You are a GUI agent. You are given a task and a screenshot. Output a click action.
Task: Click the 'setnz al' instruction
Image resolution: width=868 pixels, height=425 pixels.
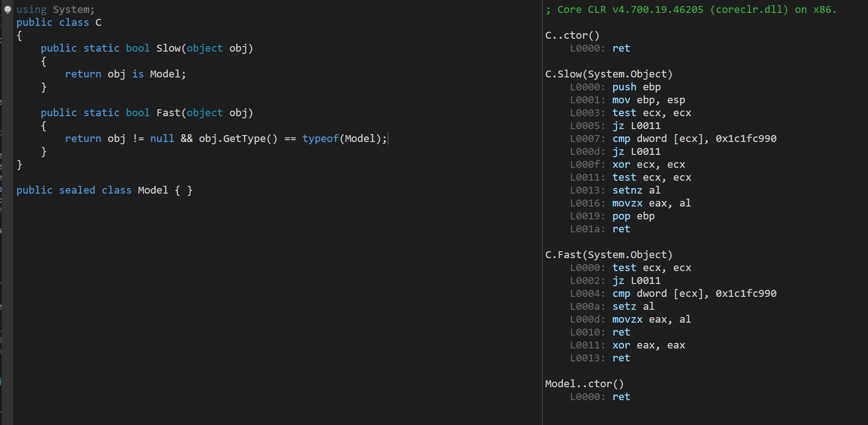click(636, 190)
